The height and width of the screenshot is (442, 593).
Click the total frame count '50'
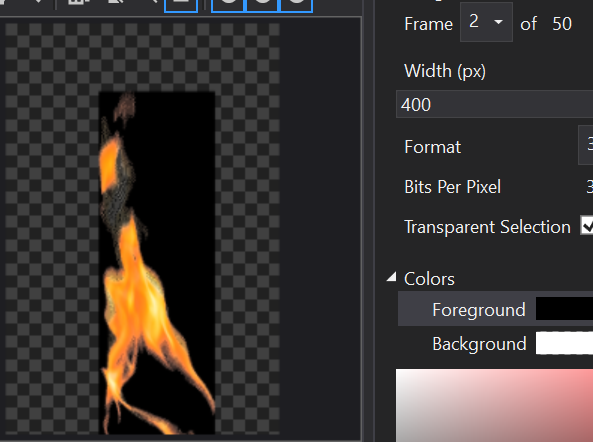pyautogui.click(x=562, y=24)
